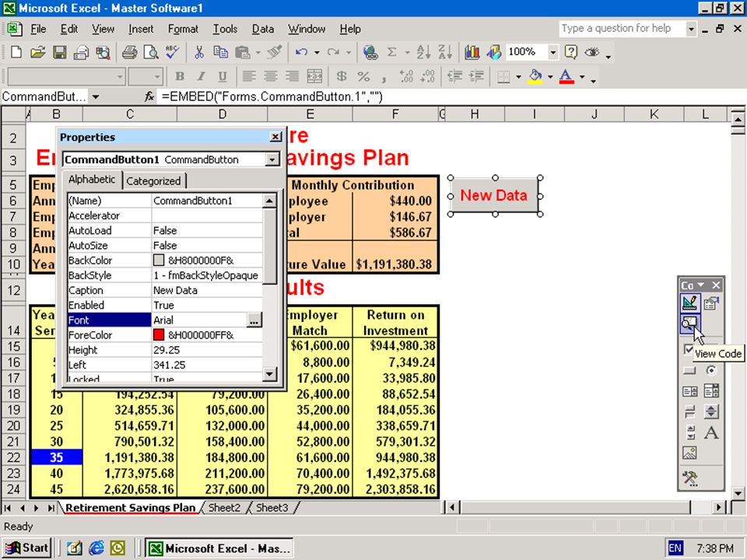Copy selection using the Copy icon

click(220, 52)
